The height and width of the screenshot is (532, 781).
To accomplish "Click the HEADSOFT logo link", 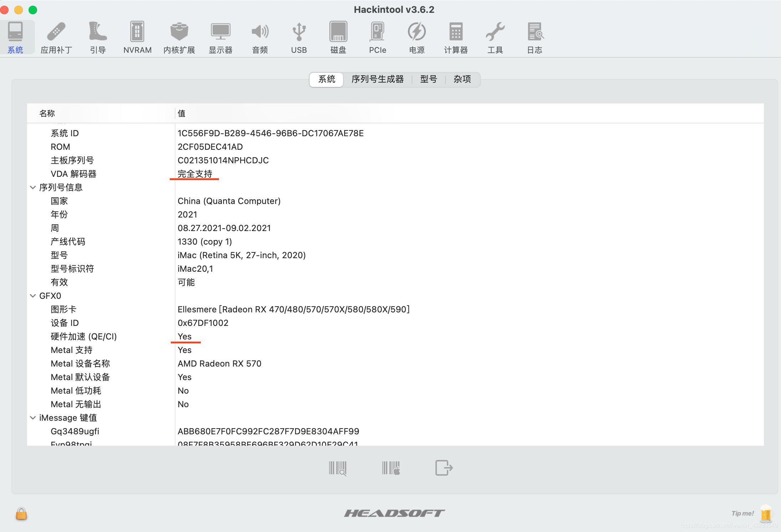I will coord(394,513).
